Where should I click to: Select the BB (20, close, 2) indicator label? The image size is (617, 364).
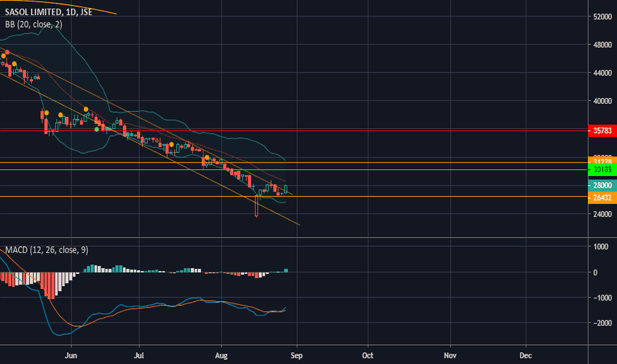click(x=34, y=24)
